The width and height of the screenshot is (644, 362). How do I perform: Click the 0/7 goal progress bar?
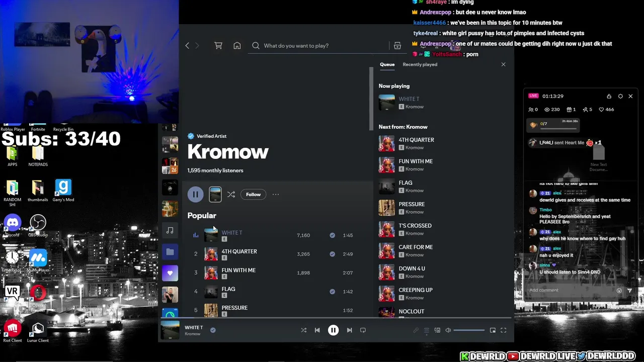click(559, 128)
